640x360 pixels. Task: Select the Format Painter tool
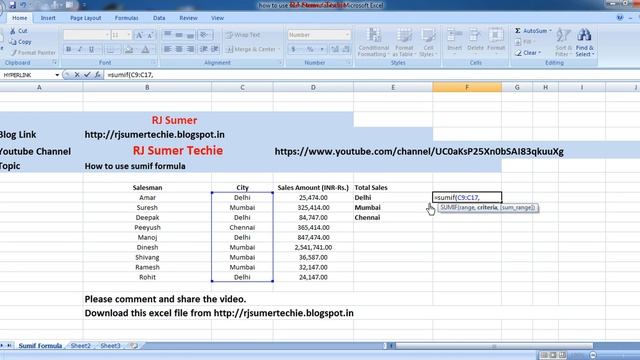coord(33,53)
